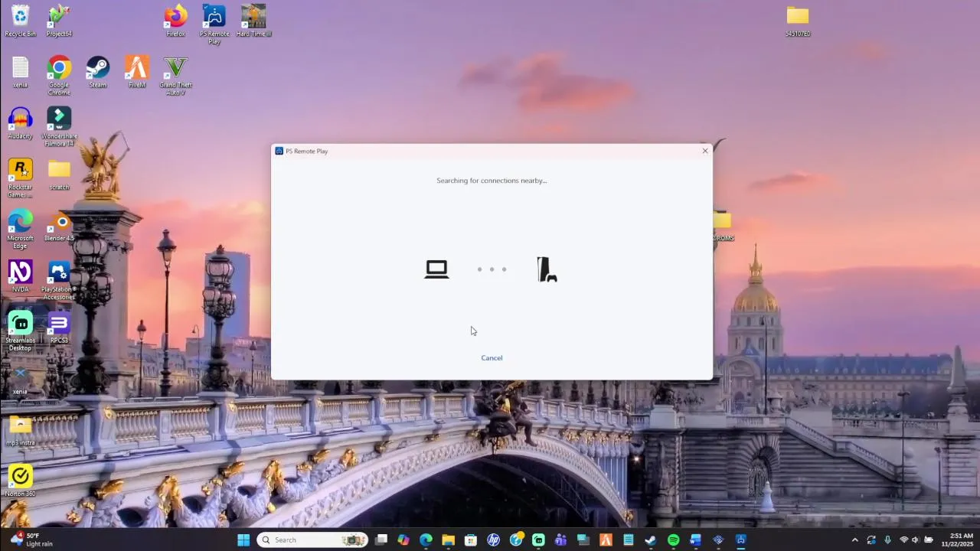Select the Streamlabs Desktop shortcut
980x551 pixels.
[21, 331]
